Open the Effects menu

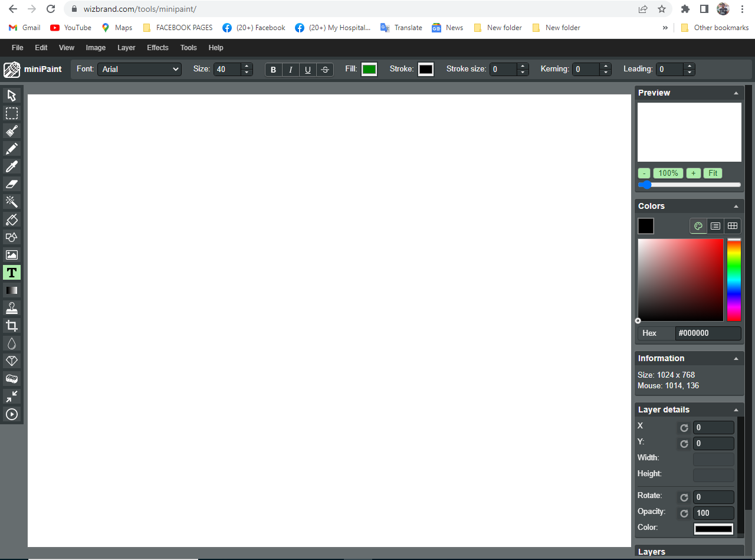157,48
